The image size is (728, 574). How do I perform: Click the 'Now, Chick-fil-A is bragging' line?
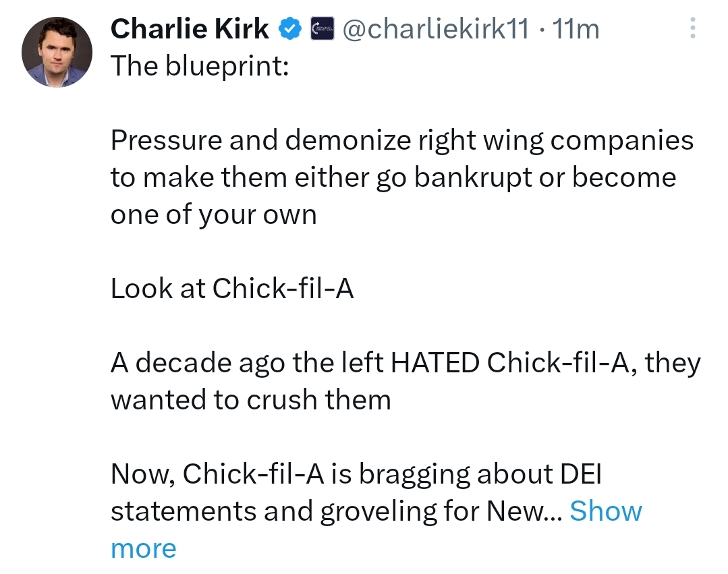point(356,474)
